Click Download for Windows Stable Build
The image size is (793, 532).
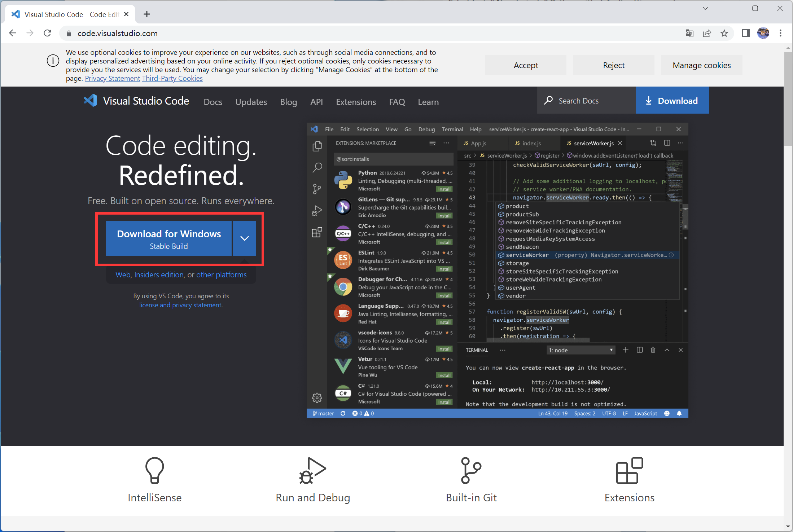(x=169, y=239)
